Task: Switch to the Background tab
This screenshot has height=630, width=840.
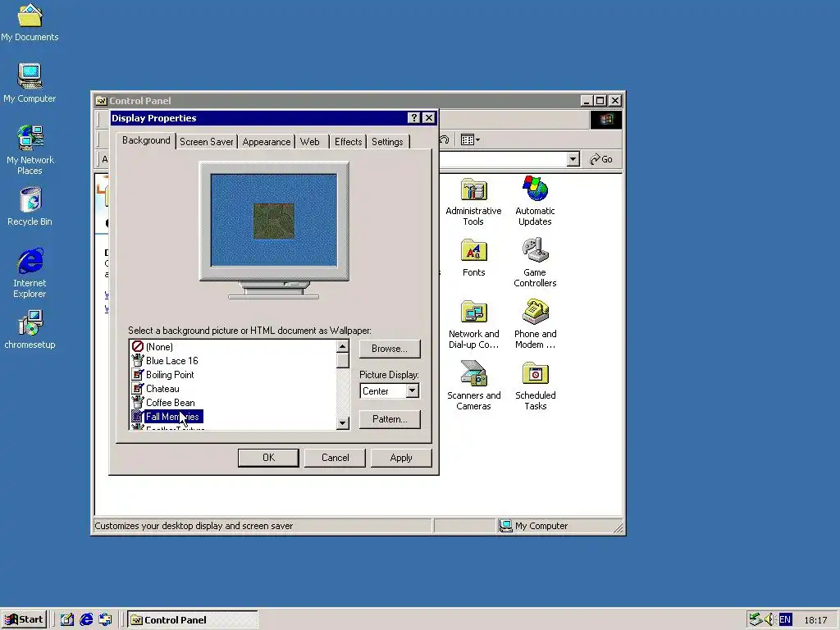Action: [146, 140]
